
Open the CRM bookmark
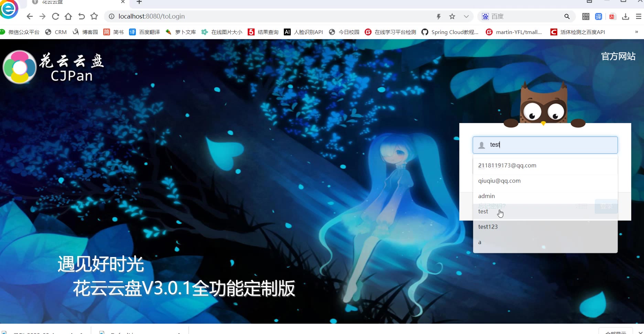[56, 32]
